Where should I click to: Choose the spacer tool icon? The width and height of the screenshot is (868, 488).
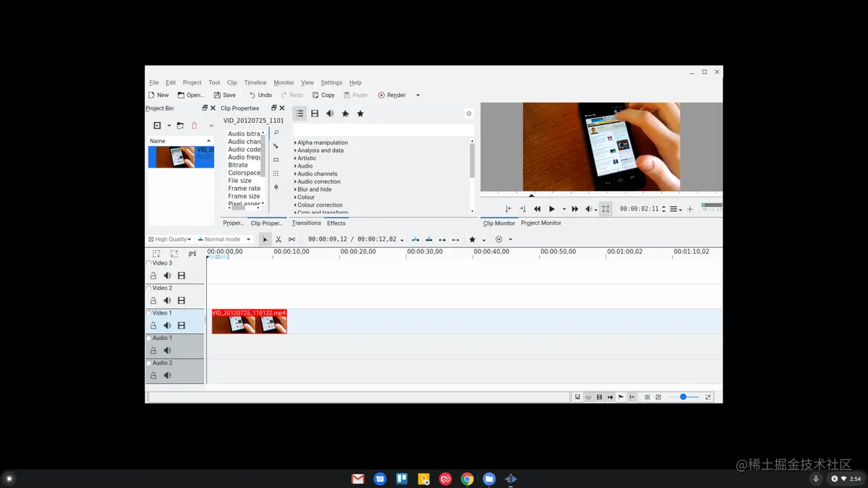click(x=292, y=239)
